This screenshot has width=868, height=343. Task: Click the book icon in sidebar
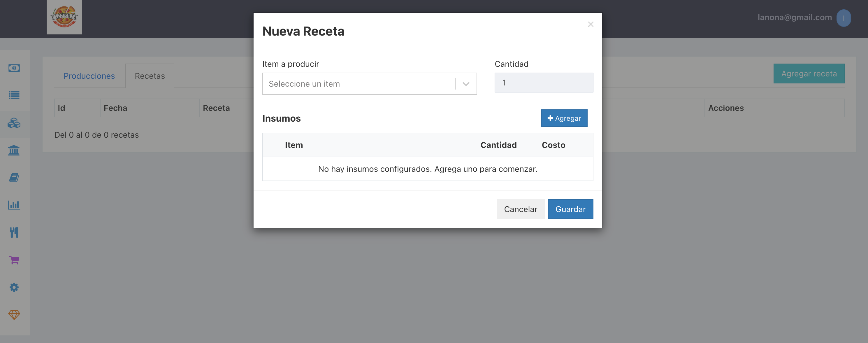click(x=14, y=178)
